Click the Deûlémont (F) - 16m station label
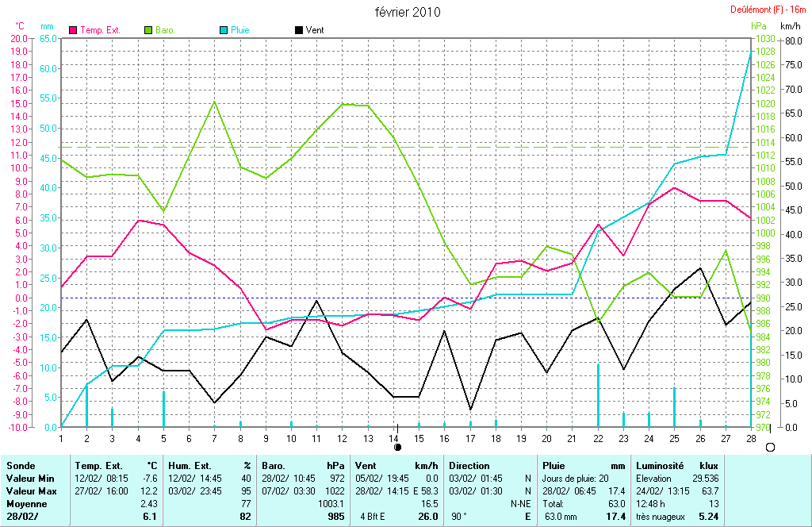This screenshot has height=527, width=812. pos(768,10)
